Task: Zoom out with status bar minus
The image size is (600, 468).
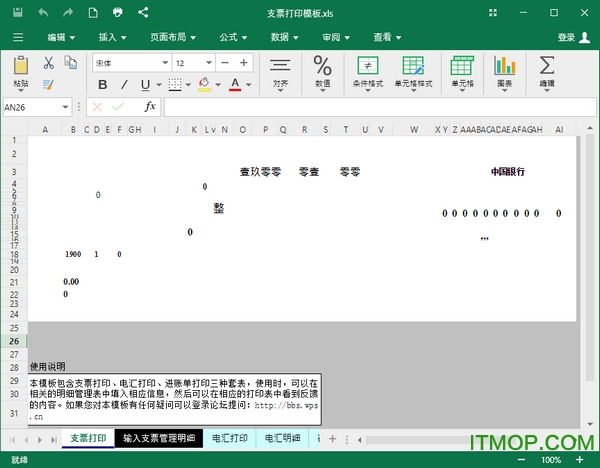Action: [x=521, y=460]
